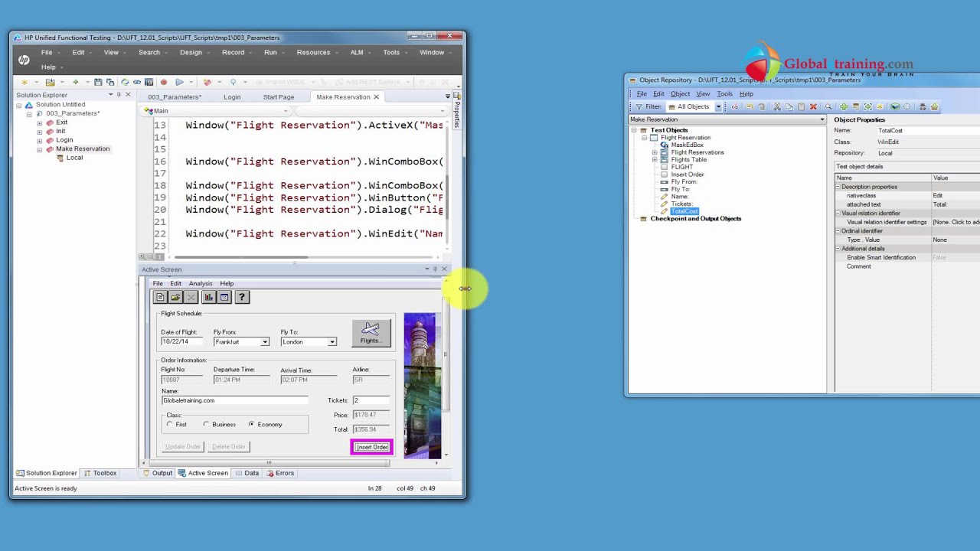
Task: Switch to the Toolbox tab
Action: click(100, 473)
